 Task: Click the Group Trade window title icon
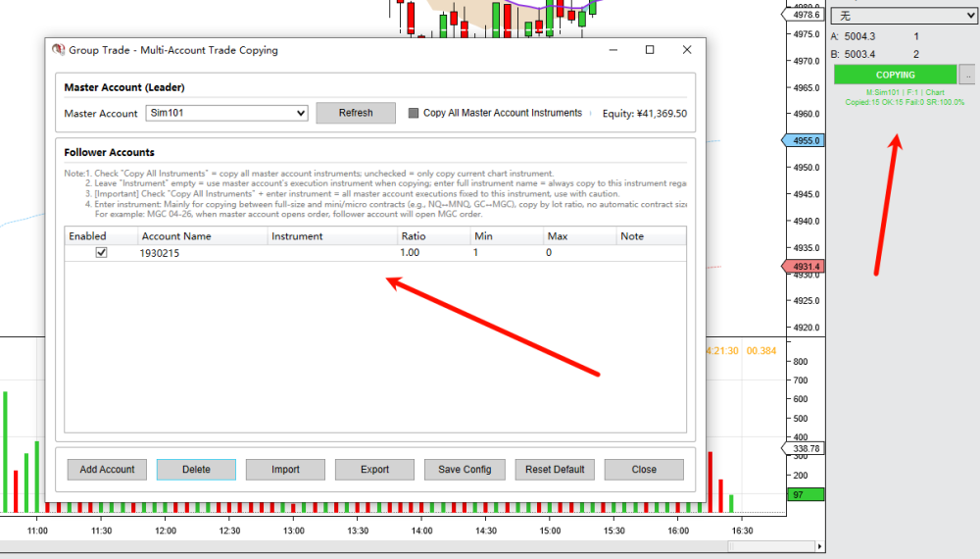59,50
